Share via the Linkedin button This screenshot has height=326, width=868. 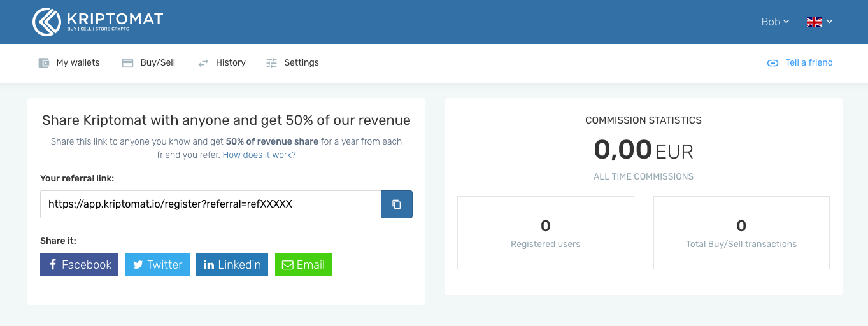point(232,265)
